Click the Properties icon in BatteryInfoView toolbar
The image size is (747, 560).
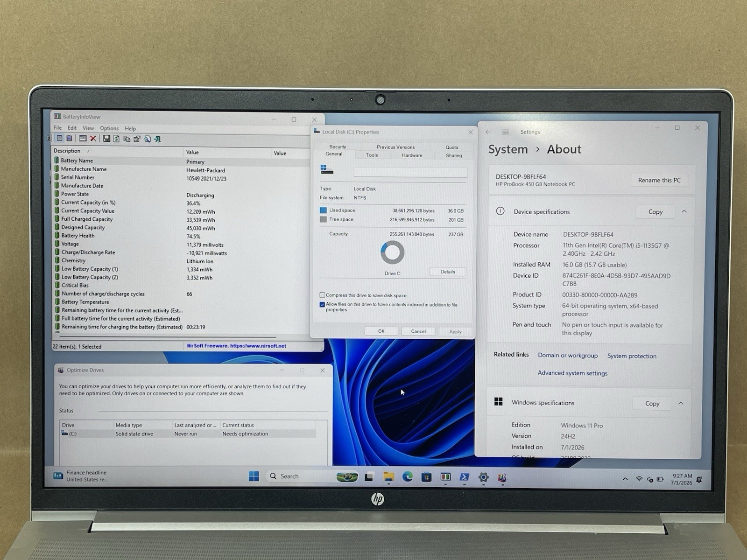pyautogui.click(x=137, y=139)
